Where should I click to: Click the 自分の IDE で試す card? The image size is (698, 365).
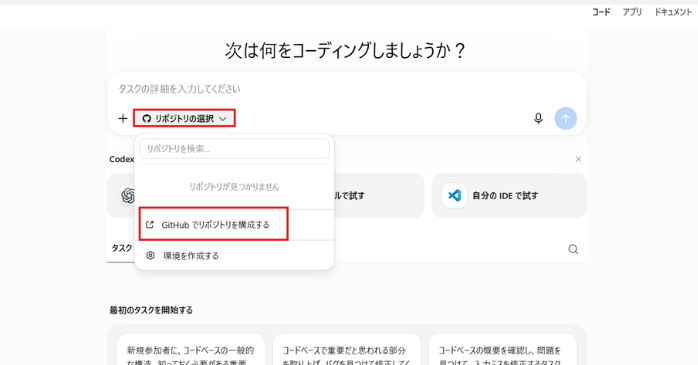[509, 195]
